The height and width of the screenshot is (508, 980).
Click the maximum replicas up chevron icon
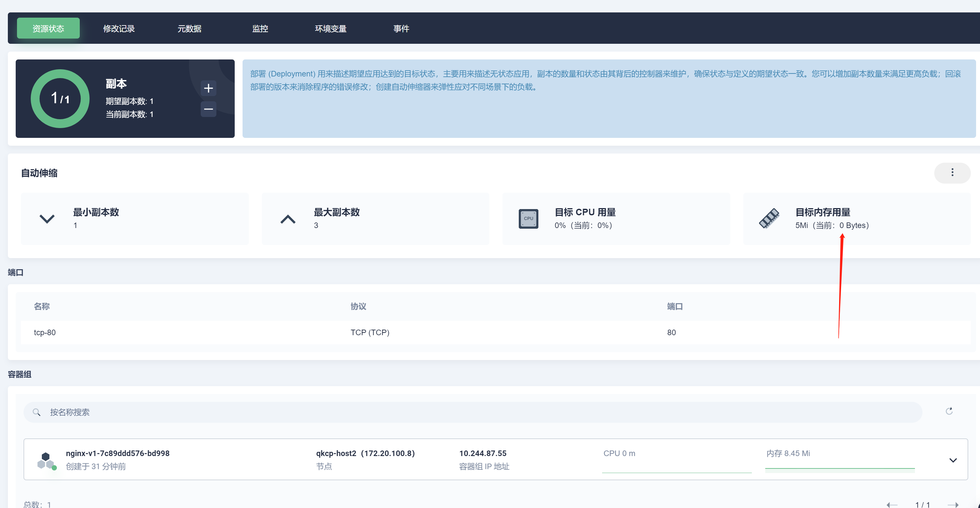pyautogui.click(x=288, y=219)
